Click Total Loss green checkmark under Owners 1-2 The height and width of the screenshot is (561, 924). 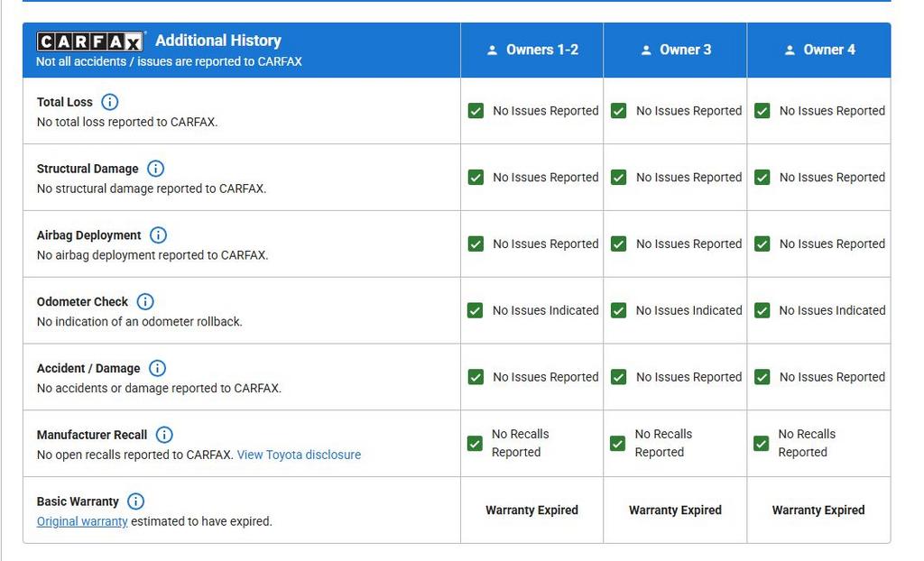pyautogui.click(x=476, y=111)
